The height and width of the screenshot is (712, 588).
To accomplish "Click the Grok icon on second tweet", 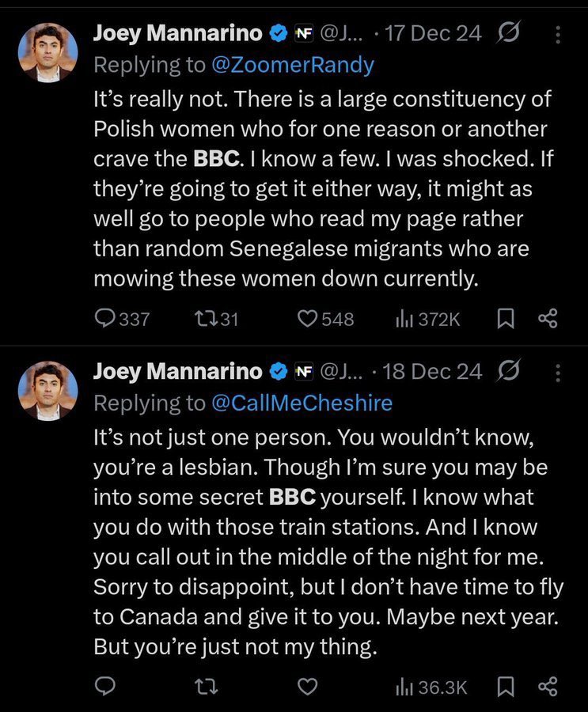I will [508, 370].
